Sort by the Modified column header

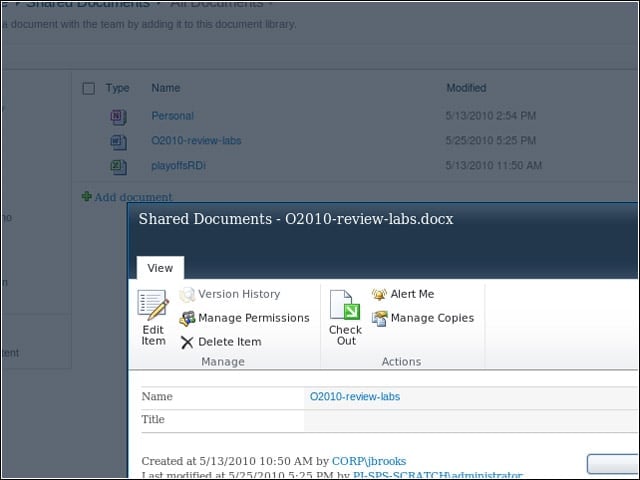[x=466, y=88]
